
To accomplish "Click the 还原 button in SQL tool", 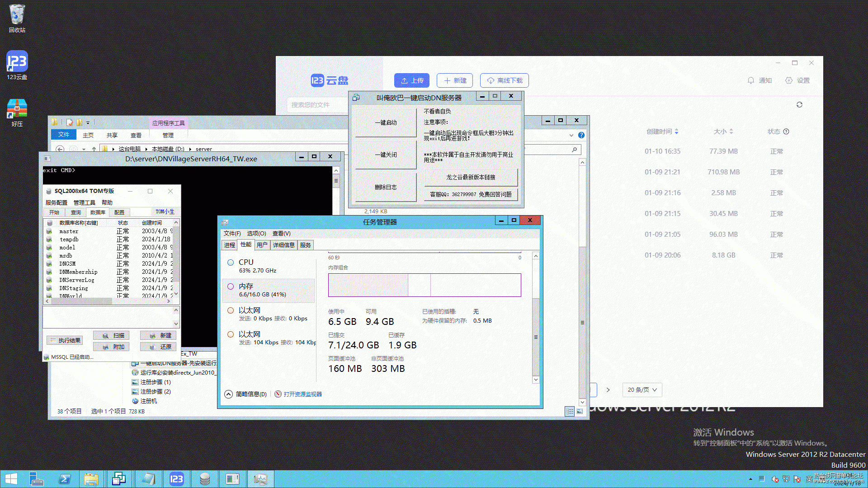I will 159,347.
